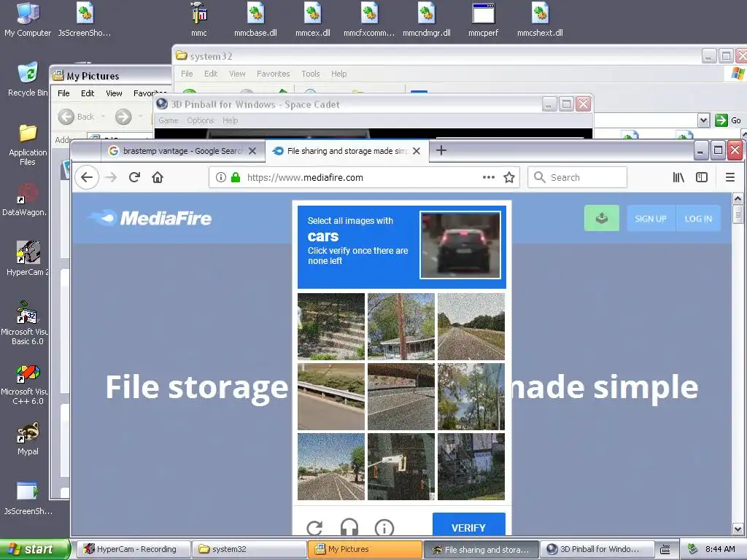Launch Mypal browser shortcut
Image resolution: width=747 pixels, height=560 pixels.
pos(28,438)
